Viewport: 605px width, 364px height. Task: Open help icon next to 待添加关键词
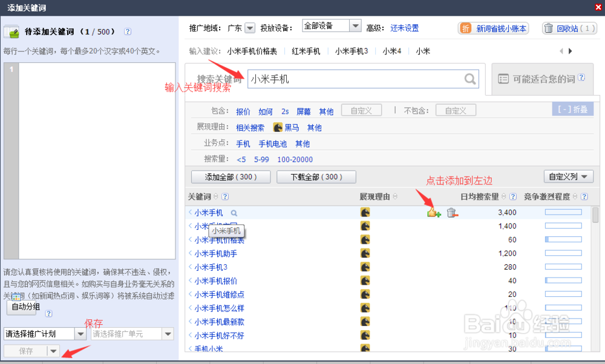click(128, 31)
